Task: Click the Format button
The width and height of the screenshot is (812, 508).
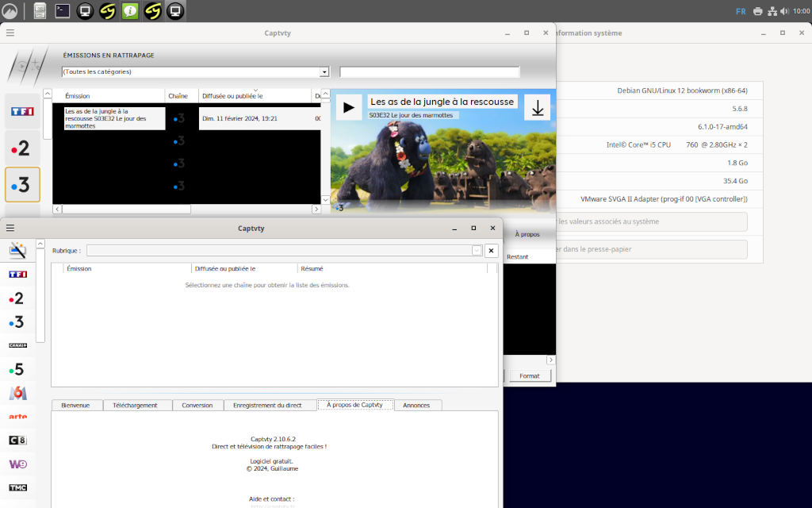Action: click(x=528, y=375)
